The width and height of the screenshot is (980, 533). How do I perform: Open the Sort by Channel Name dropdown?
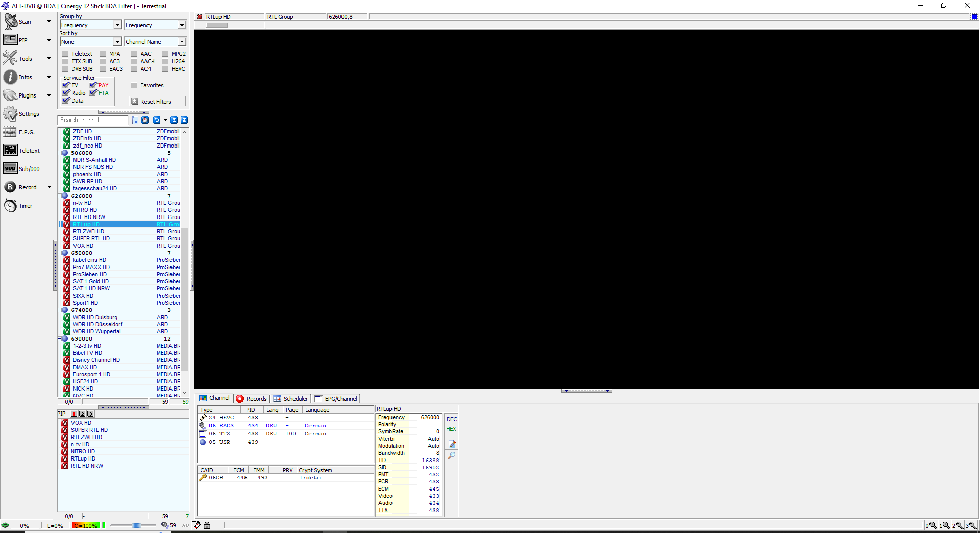tap(182, 42)
